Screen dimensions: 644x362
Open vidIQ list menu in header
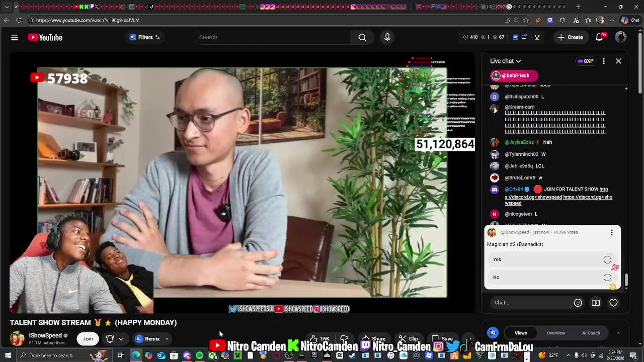coord(525,37)
